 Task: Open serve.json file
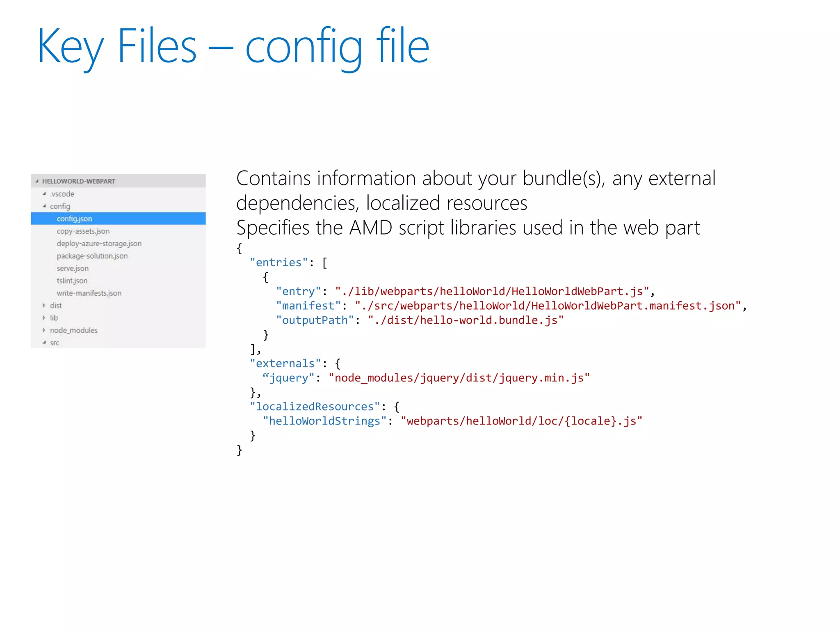(73, 268)
